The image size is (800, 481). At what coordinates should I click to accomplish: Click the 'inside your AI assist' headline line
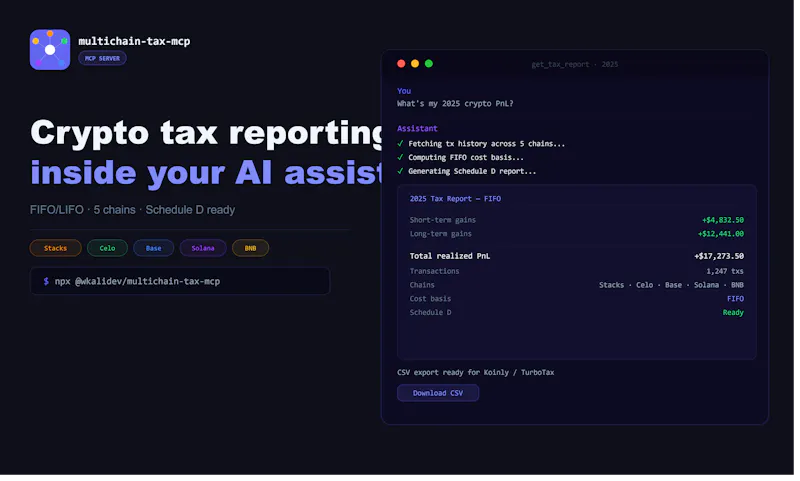click(208, 174)
